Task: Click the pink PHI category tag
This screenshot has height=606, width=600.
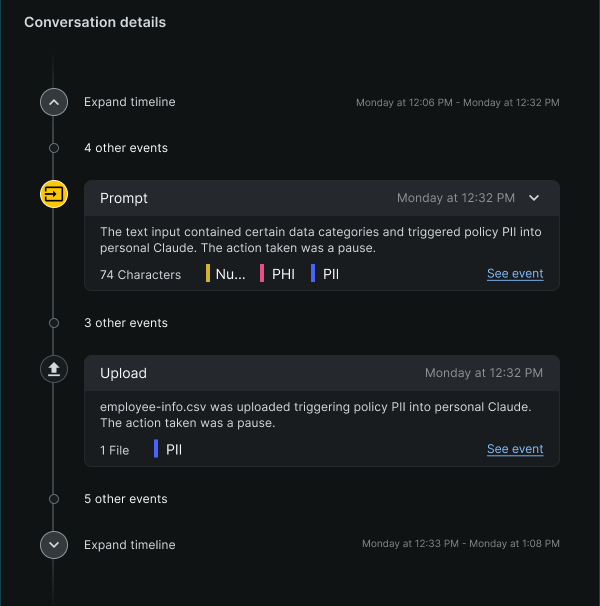Action: [278, 274]
